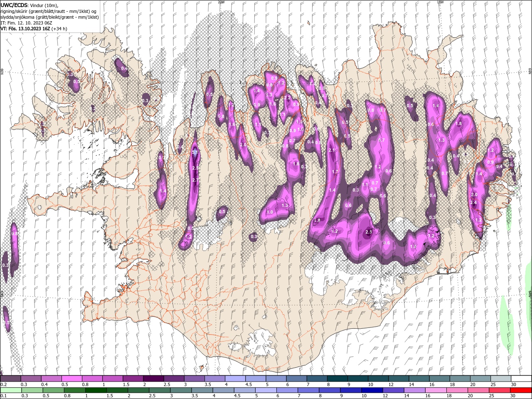This screenshot has width=532, height=399.
Task: Pick the dark blue 10 swatch, bottom legend
Action: point(372,390)
